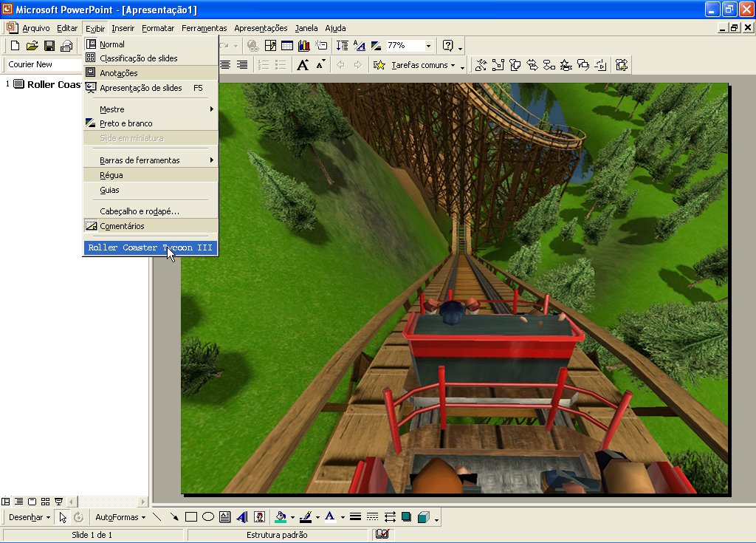Expand the Barras de ferramentas submenu

[151, 160]
